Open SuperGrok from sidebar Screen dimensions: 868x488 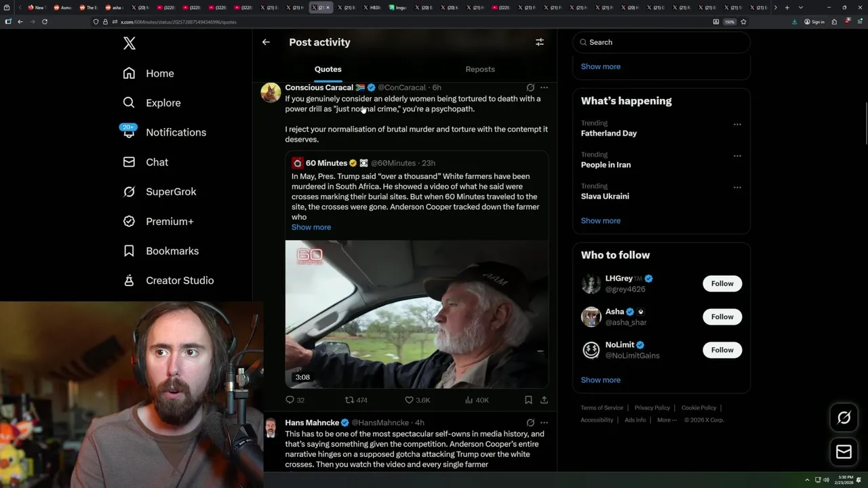click(x=159, y=192)
